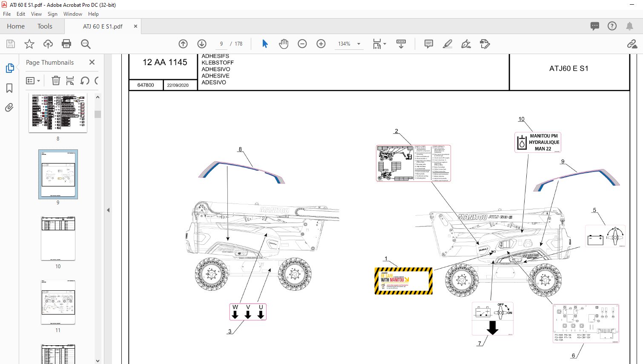Viewport: 643px width, 364px height.
Task: Expand fit page tool dropdown arrow
Action: click(x=385, y=44)
